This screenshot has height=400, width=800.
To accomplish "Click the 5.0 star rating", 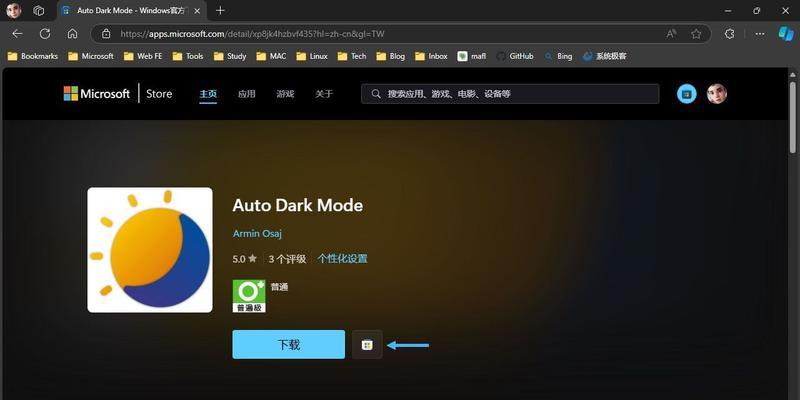I will [x=244, y=259].
